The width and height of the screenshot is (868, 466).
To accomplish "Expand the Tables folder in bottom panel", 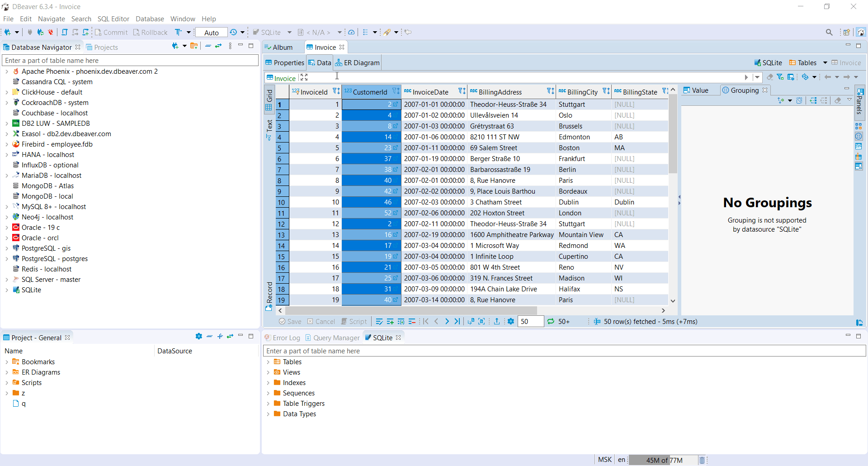I will (268, 361).
